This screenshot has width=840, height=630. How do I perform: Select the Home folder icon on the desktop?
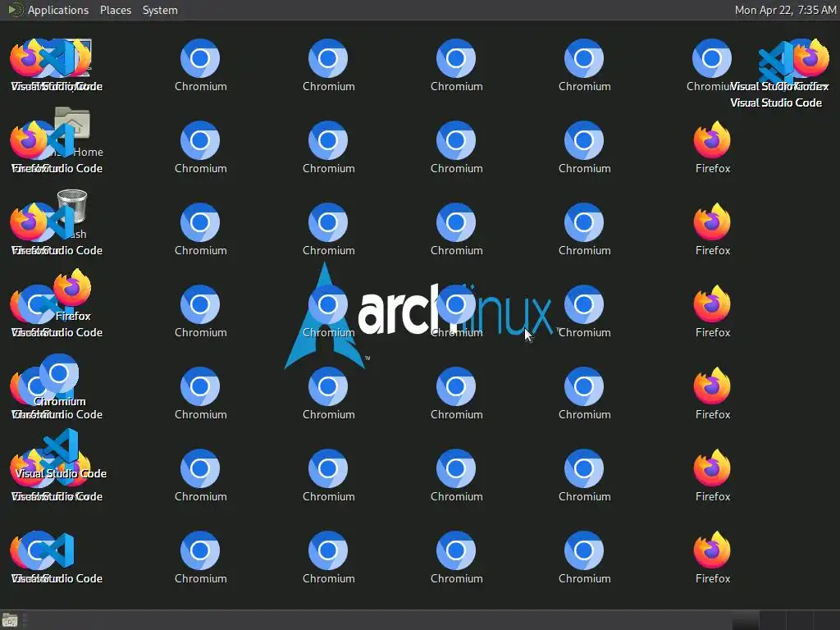pos(72,123)
